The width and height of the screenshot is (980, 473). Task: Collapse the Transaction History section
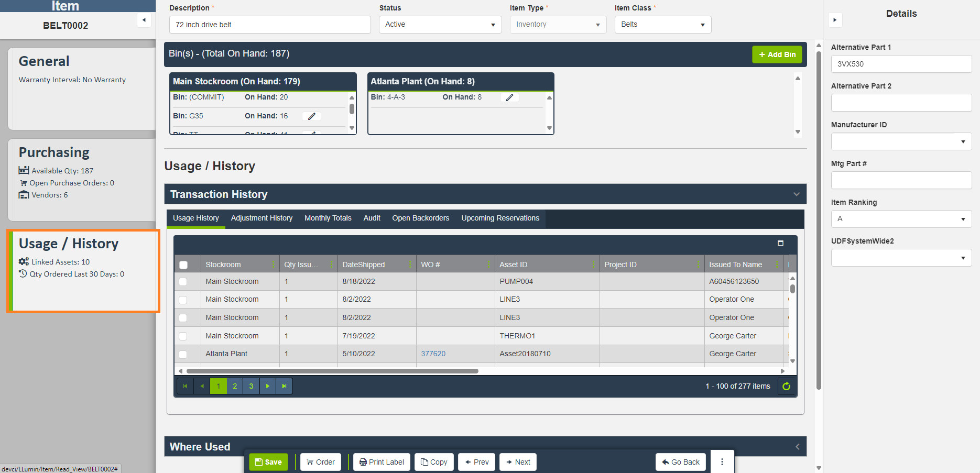point(796,194)
